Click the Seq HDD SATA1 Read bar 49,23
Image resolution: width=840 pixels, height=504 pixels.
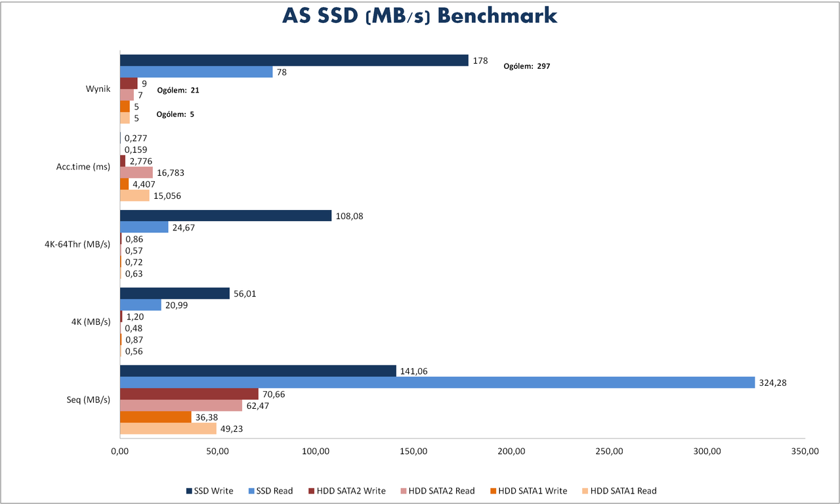(168, 429)
